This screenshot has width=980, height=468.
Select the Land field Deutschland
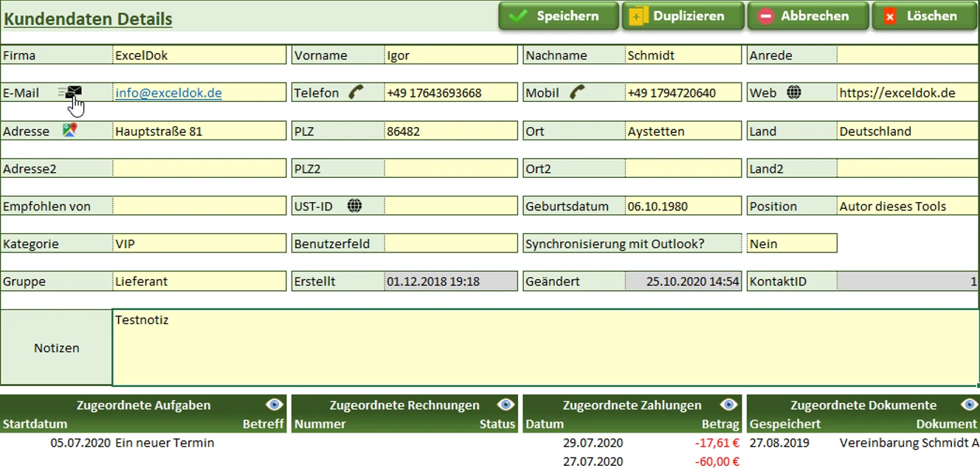[908, 131]
